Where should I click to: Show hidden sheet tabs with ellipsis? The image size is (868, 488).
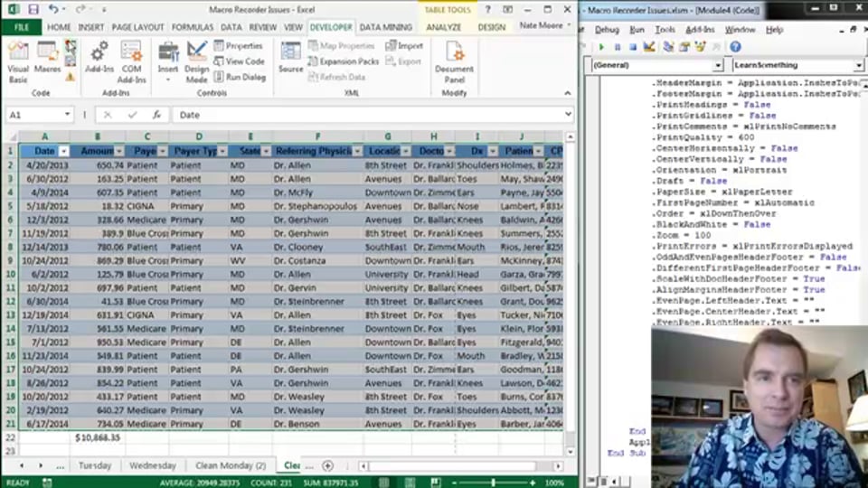61,466
